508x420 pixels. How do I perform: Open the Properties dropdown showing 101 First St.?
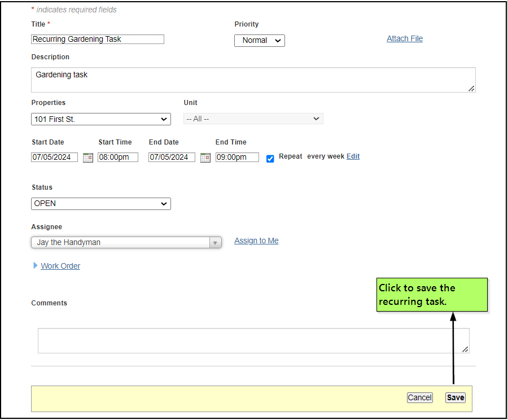coord(100,119)
